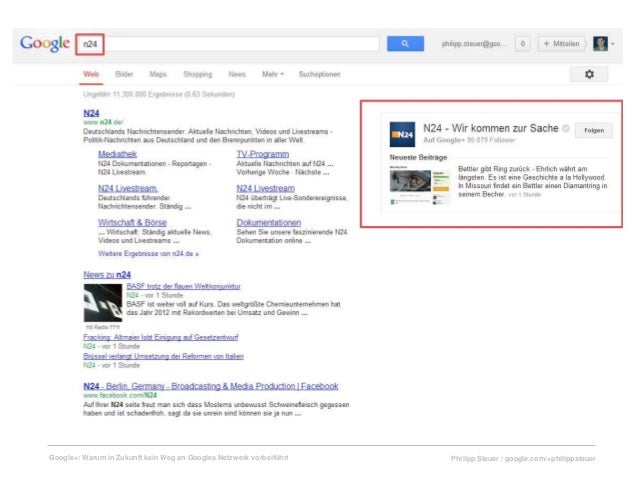
Task: Open BASF trotz der flauen Weltkonjunktur article
Action: [183, 286]
